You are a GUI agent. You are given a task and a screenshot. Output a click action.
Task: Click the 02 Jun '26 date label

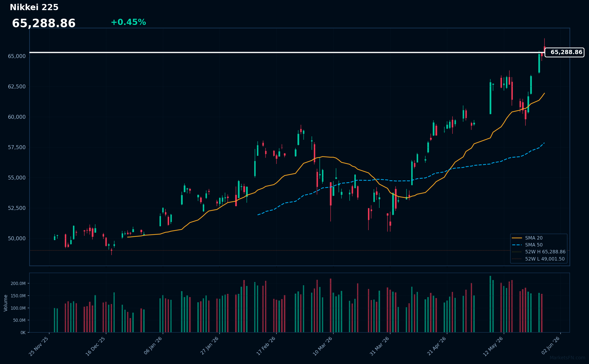click(550, 346)
